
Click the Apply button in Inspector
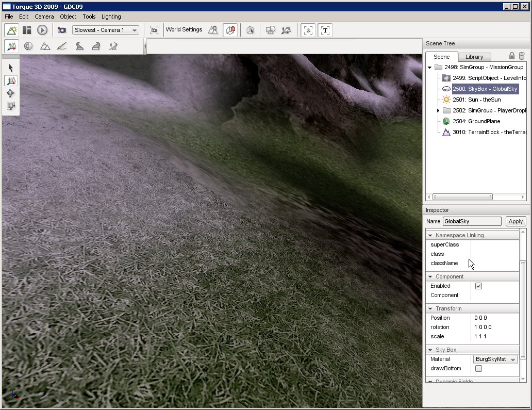516,221
